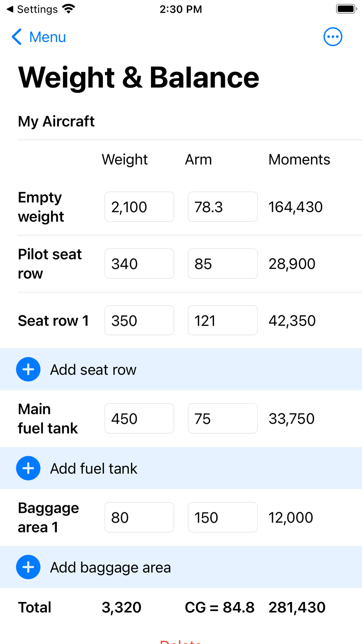Tap the blue plus icon for baggage area
The width and height of the screenshot is (362, 644).
[x=28, y=567]
